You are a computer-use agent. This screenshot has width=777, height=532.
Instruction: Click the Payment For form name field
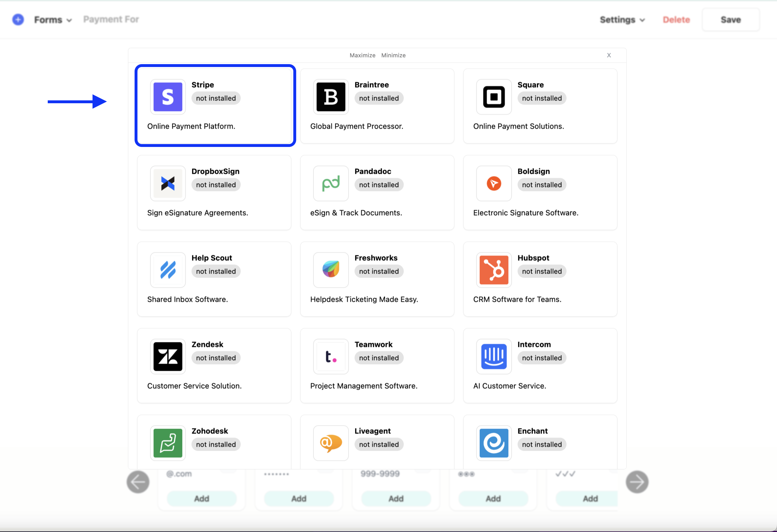(x=111, y=19)
